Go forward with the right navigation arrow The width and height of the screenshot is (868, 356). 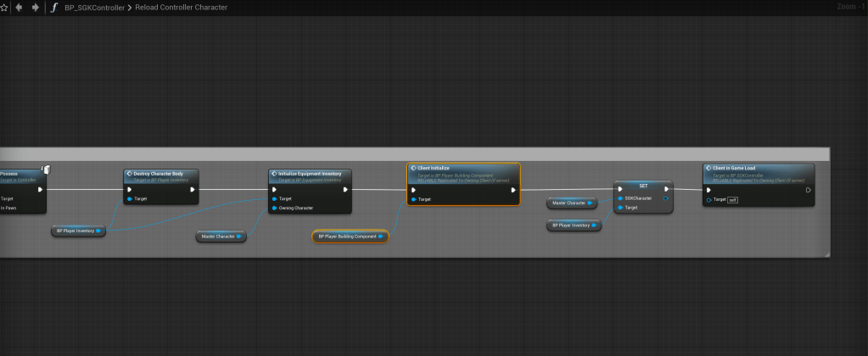click(x=35, y=8)
